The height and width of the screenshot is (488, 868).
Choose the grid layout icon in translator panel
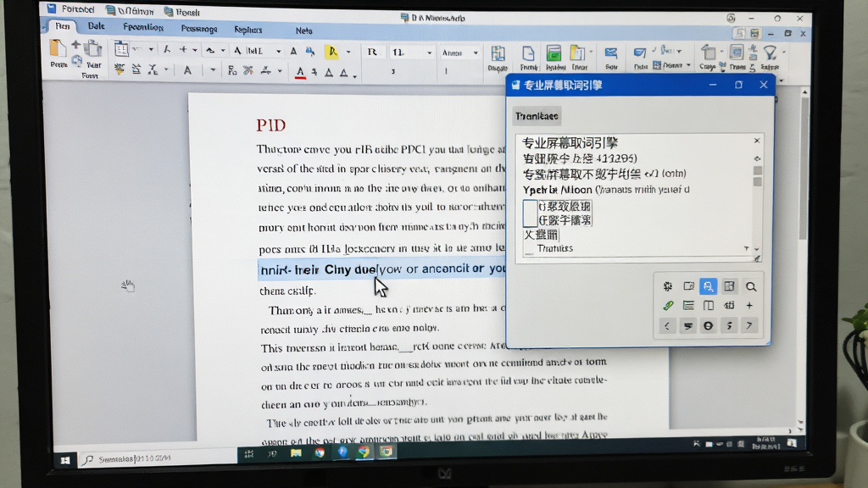(x=729, y=286)
